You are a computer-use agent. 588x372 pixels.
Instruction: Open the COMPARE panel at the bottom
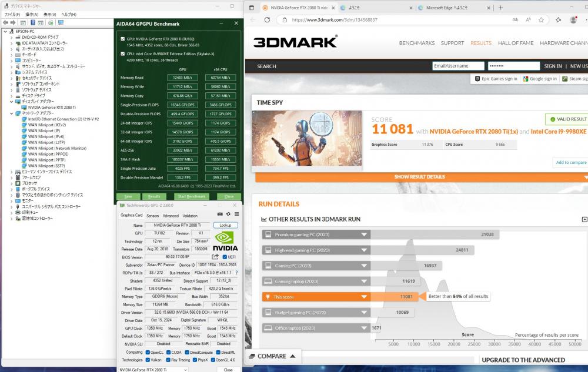(x=272, y=356)
